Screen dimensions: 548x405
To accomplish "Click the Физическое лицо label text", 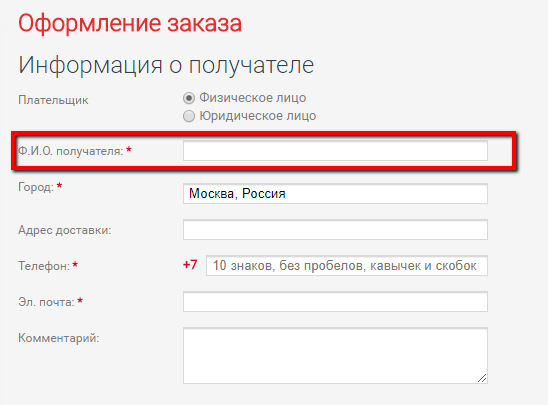I will pos(253,98).
